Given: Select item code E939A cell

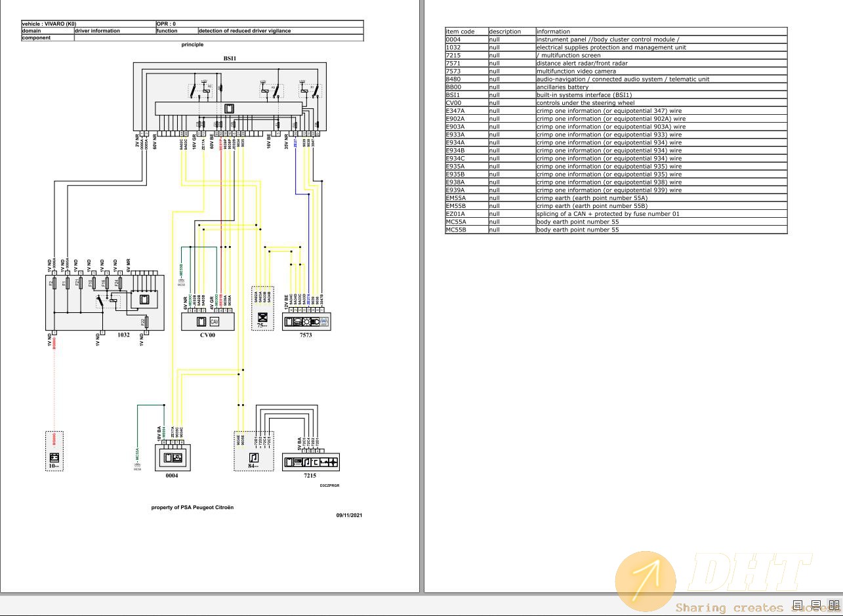Looking at the screenshot, I should click(466, 190).
